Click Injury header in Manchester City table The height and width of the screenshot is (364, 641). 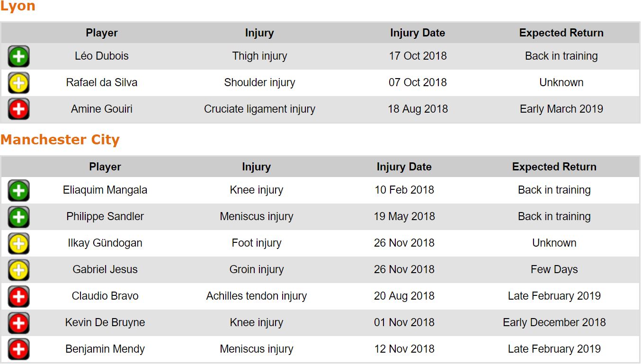(x=256, y=167)
